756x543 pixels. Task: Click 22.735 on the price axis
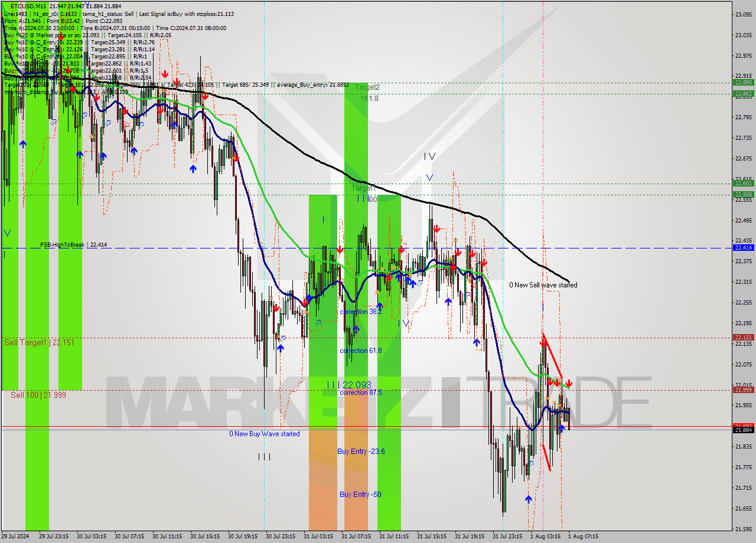point(742,138)
